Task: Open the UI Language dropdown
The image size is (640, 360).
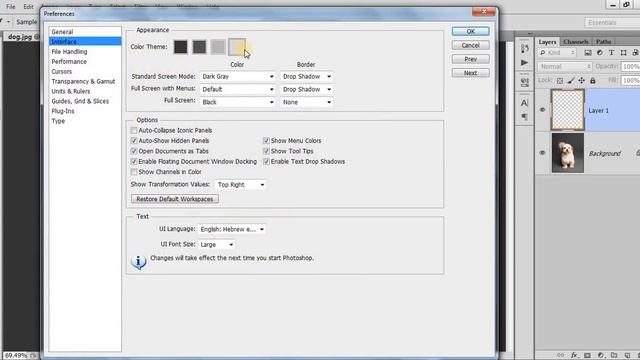Action: [x=232, y=229]
